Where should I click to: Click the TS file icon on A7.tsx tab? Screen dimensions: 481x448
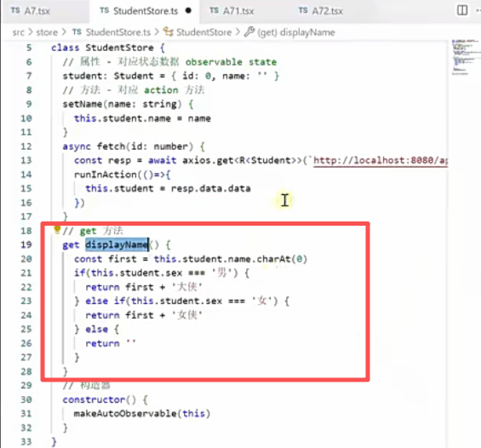[x=15, y=10]
